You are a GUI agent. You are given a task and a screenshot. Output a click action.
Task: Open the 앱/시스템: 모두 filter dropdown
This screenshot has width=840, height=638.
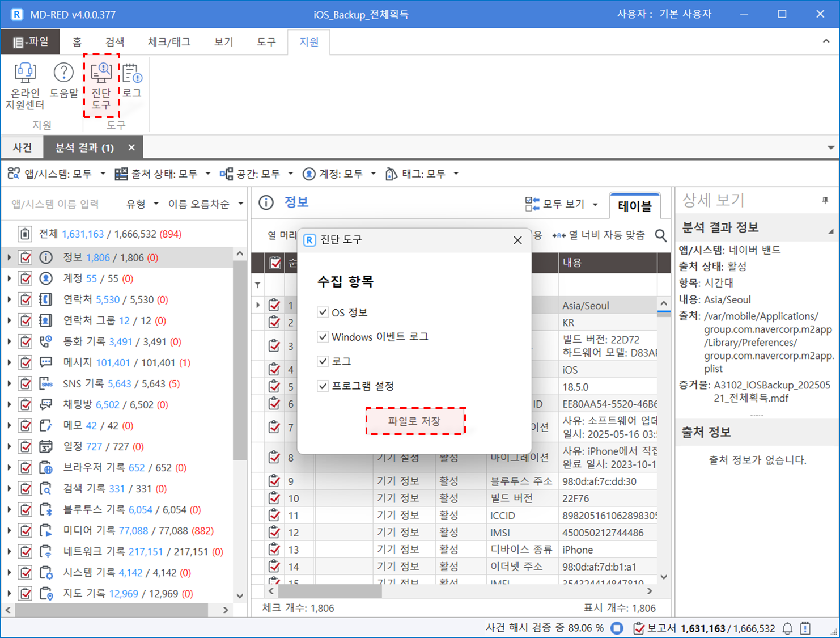click(57, 174)
